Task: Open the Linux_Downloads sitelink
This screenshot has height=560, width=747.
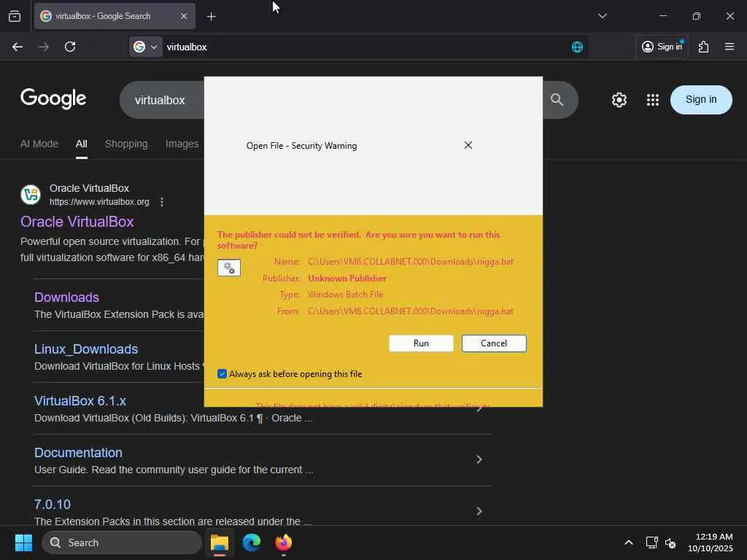Action: click(86, 349)
